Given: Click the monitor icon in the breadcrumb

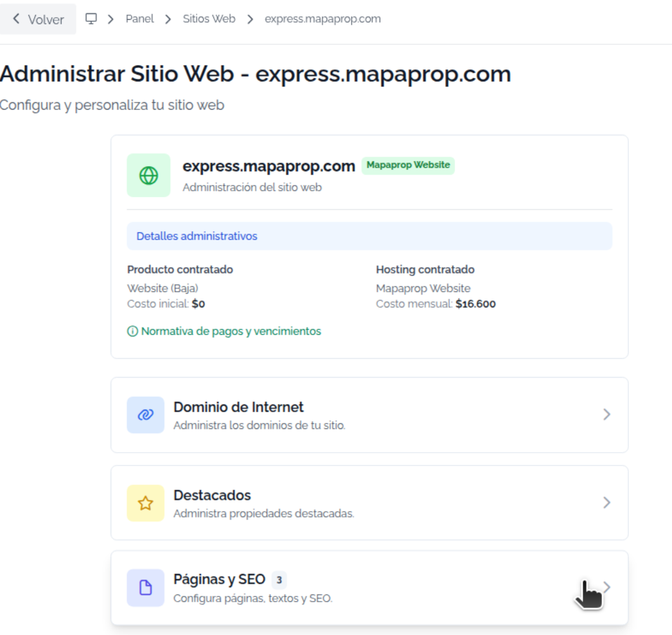Looking at the screenshot, I should 91,19.
